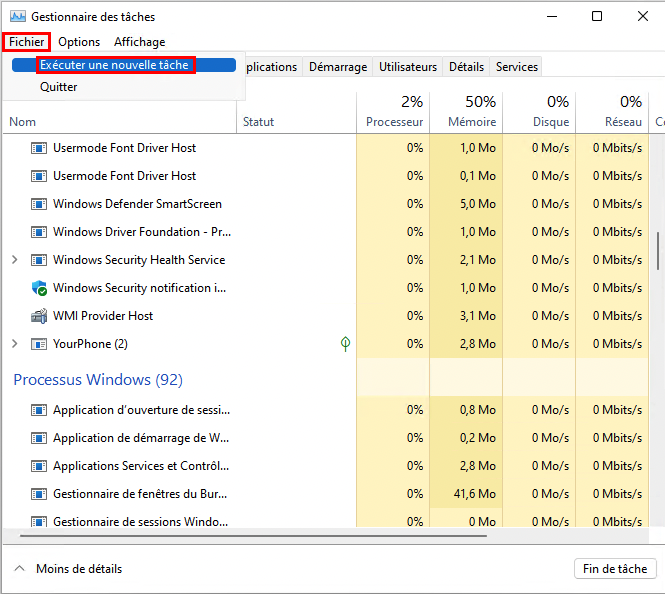This screenshot has height=594, width=665.
Task: Expand the Windows Security Health Service row
Action: tap(14, 259)
